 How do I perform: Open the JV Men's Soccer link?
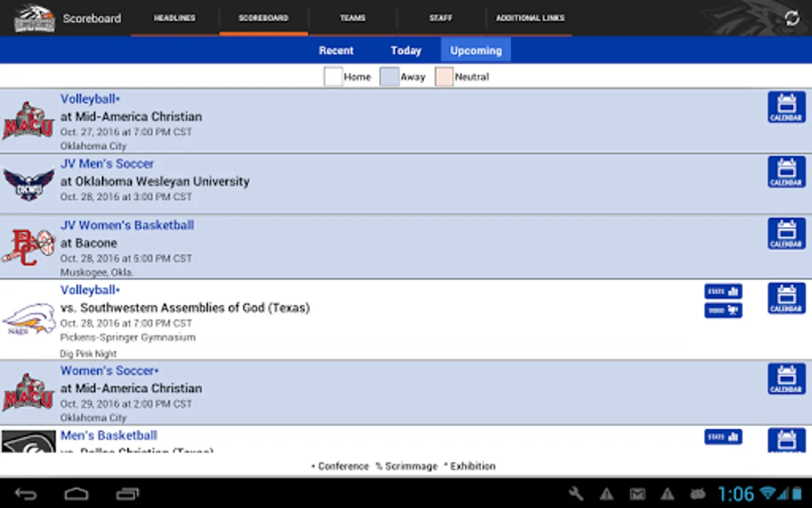coord(107,164)
